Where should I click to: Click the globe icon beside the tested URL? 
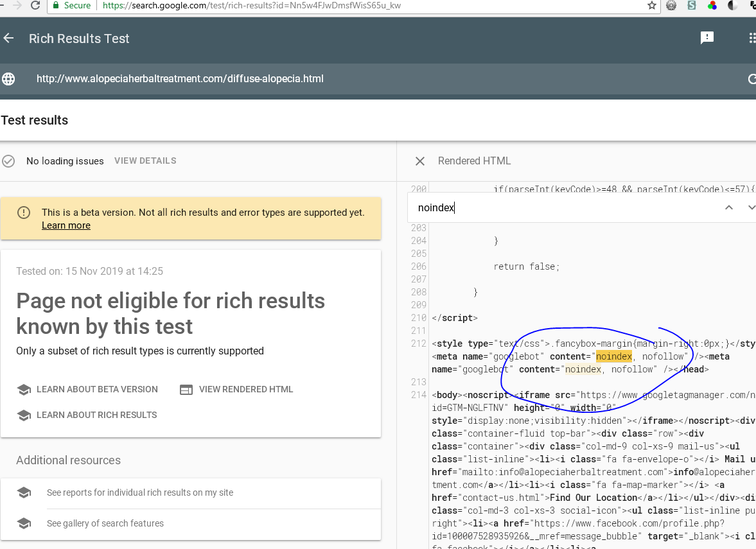[8, 79]
